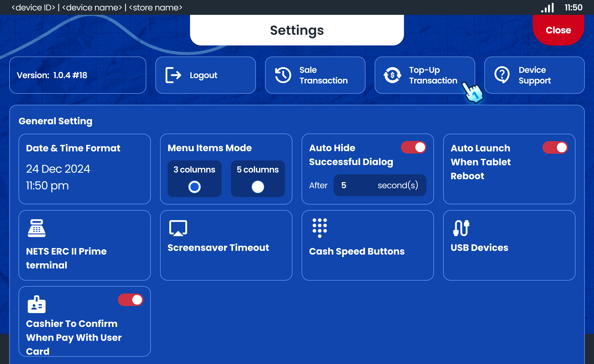Click the Sale Transaction history clock icon
The width and height of the screenshot is (594, 364).
(283, 75)
